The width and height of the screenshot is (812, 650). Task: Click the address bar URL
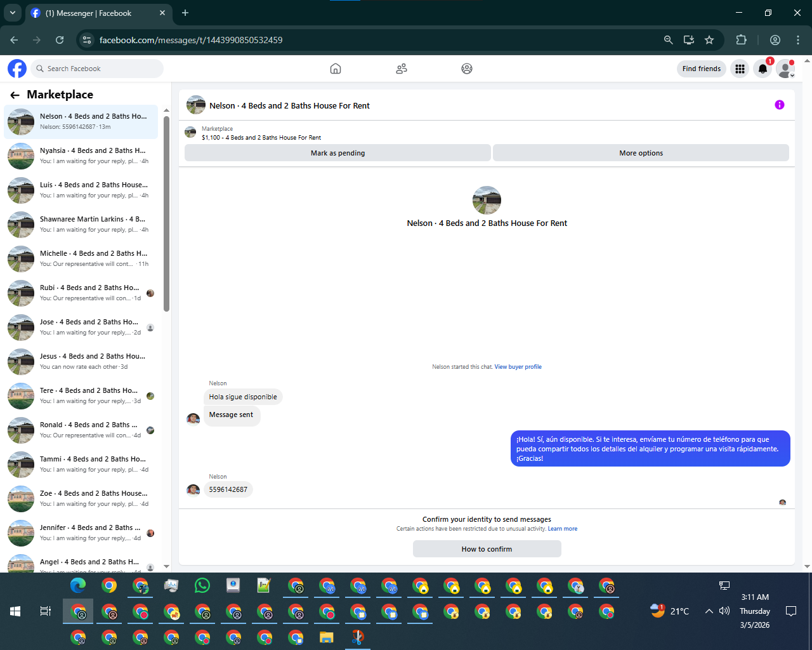191,40
